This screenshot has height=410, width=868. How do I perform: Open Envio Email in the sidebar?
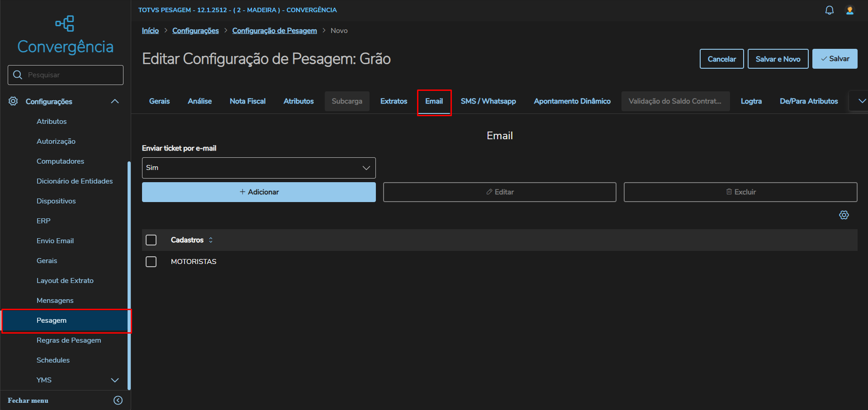click(55, 241)
